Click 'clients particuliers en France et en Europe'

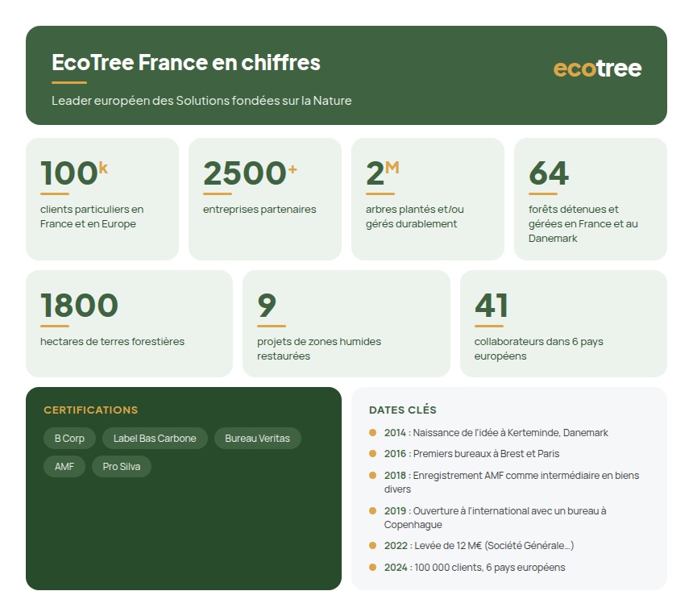click(92, 216)
